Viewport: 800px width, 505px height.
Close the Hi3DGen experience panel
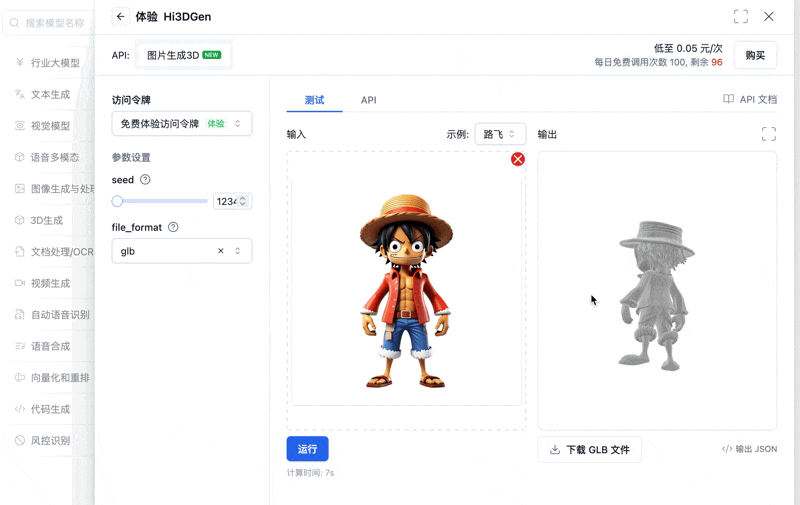click(x=769, y=16)
